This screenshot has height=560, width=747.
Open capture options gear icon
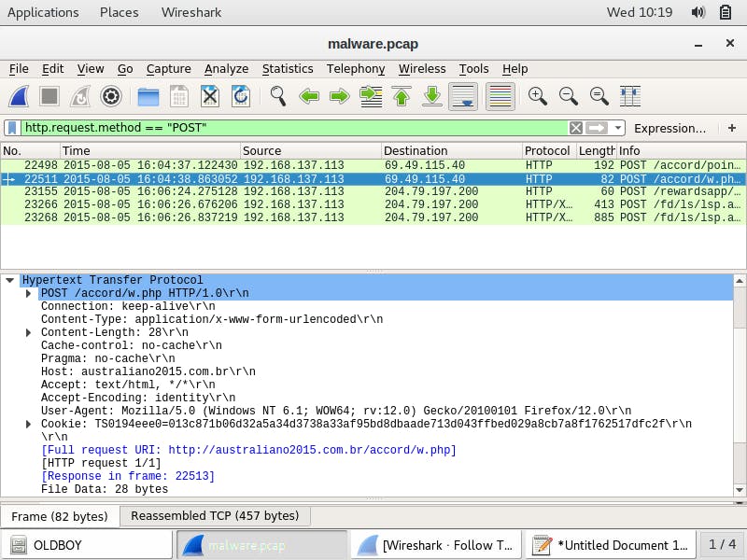pyautogui.click(x=111, y=96)
